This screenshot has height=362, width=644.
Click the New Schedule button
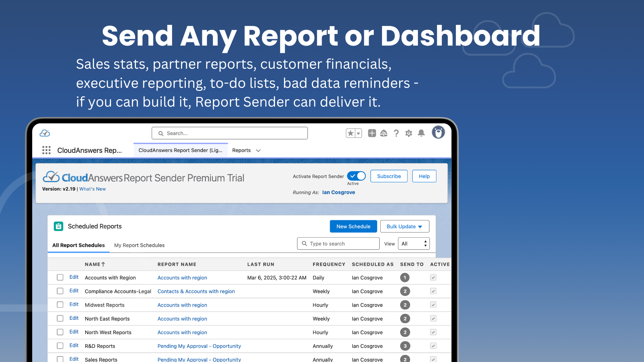(x=353, y=226)
